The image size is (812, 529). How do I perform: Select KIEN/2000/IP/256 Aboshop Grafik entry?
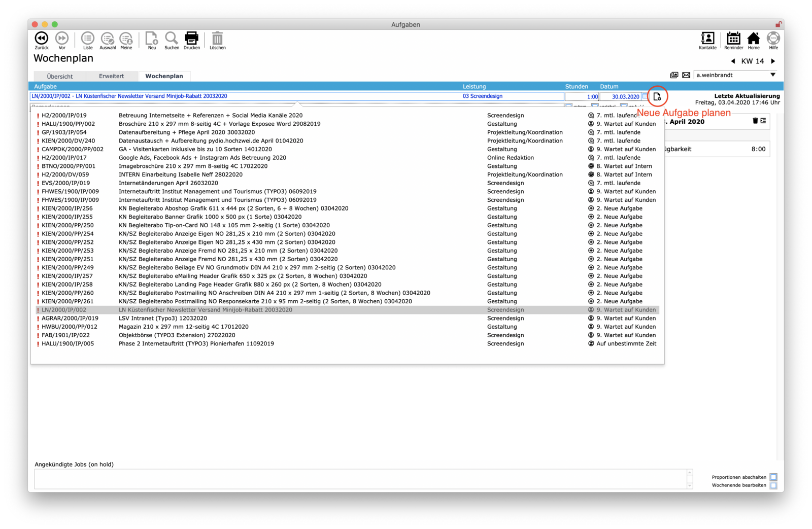pos(233,208)
